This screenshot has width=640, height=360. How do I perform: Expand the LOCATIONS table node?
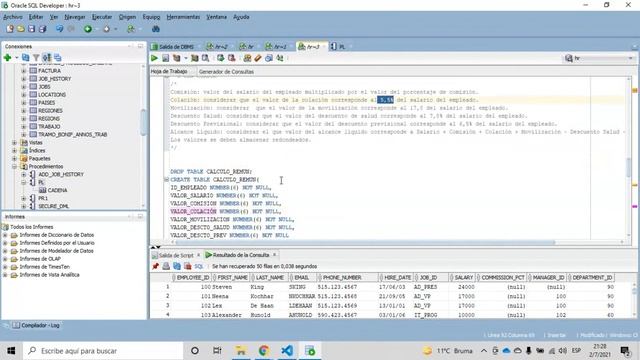[x=23, y=95]
